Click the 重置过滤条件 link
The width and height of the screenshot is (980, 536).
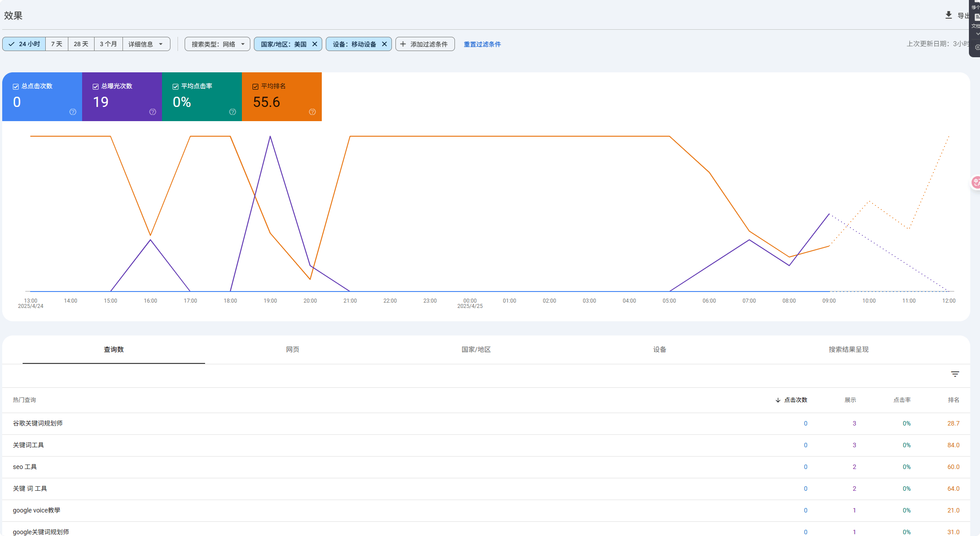482,44
